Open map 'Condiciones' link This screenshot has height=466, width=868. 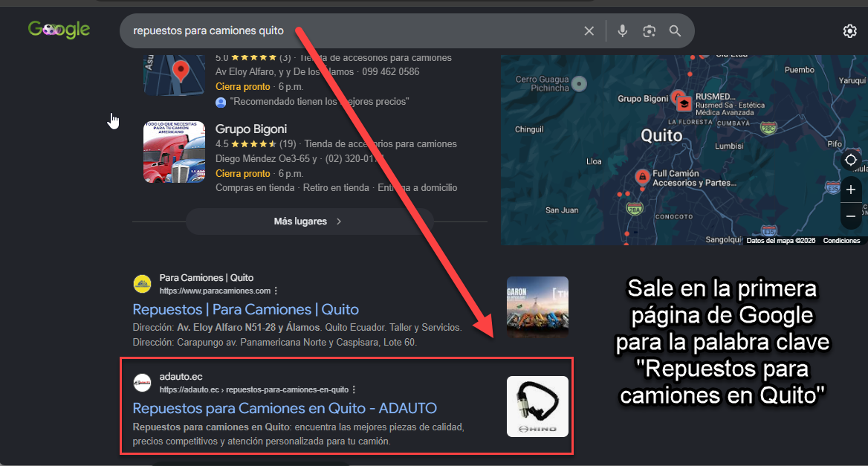click(841, 241)
